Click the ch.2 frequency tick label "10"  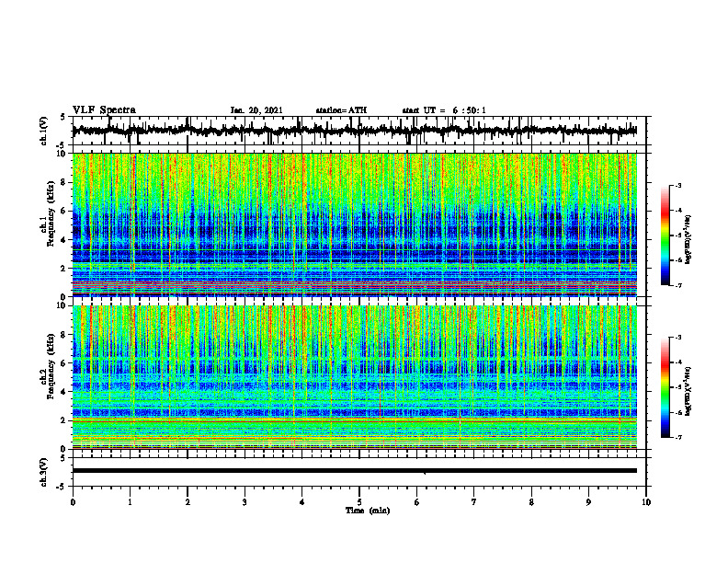(x=63, y=306)
